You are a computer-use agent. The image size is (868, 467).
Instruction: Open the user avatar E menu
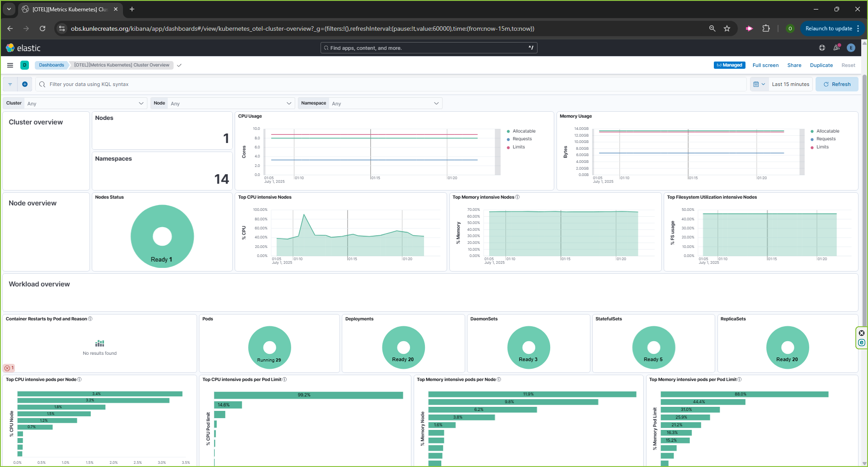(x=851, y=48)
